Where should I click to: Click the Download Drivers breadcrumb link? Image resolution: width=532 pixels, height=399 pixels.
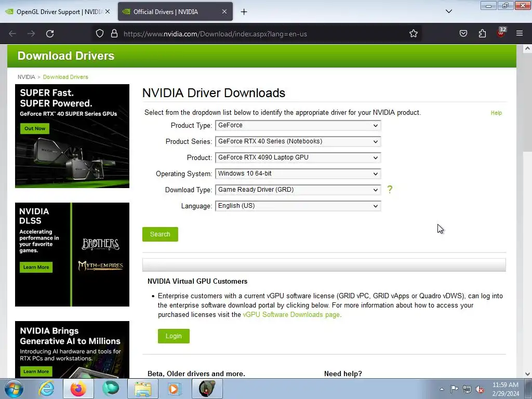click(65, 77)
